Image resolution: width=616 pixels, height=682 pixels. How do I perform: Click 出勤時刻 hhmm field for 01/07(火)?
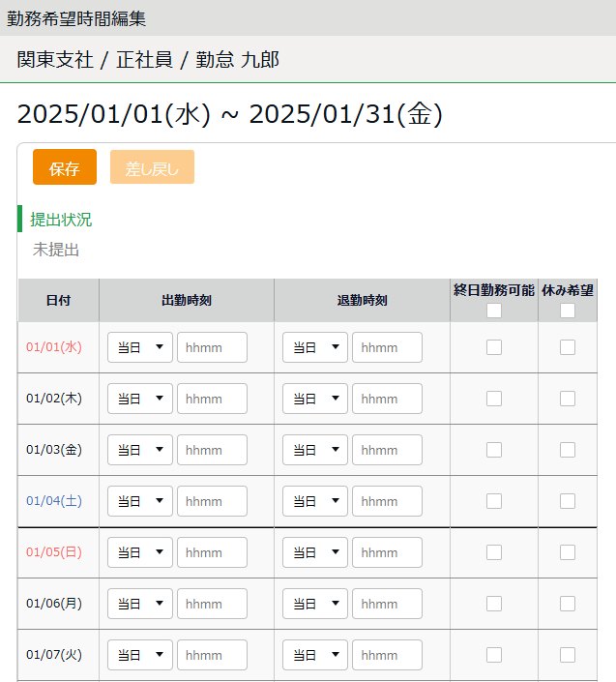click(212, 655)
